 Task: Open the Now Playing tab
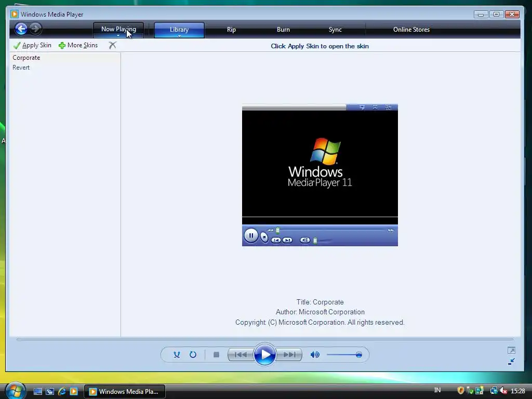[118, 29]
